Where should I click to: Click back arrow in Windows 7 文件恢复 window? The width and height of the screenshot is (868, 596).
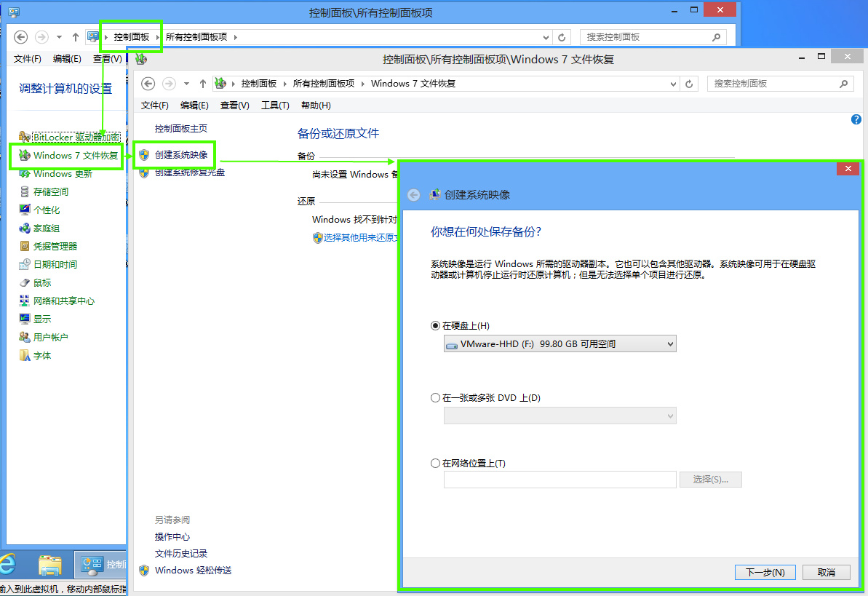point(148,84)
